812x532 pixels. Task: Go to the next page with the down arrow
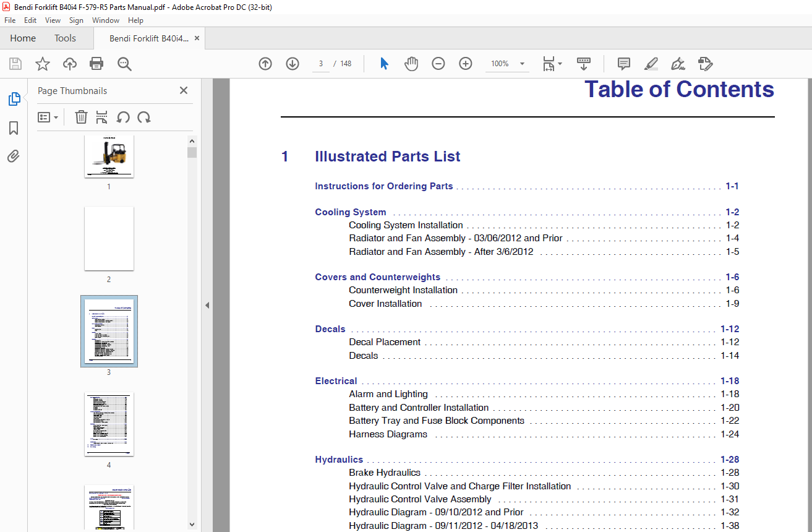coord(293,64)
